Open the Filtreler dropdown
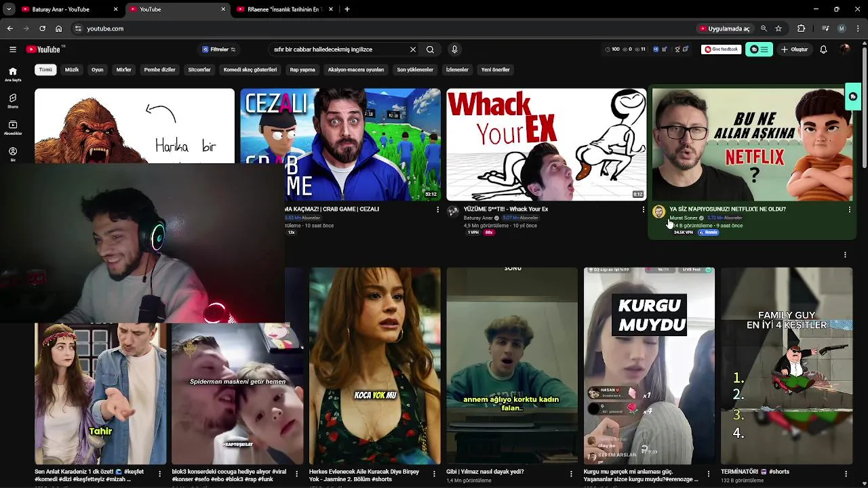Screen dimensions: 868x488 219,49
